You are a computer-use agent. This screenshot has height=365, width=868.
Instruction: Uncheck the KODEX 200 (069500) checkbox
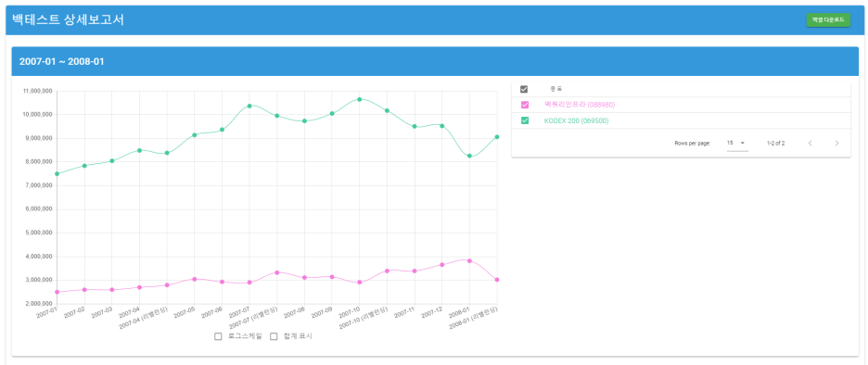tap(524, 120)
